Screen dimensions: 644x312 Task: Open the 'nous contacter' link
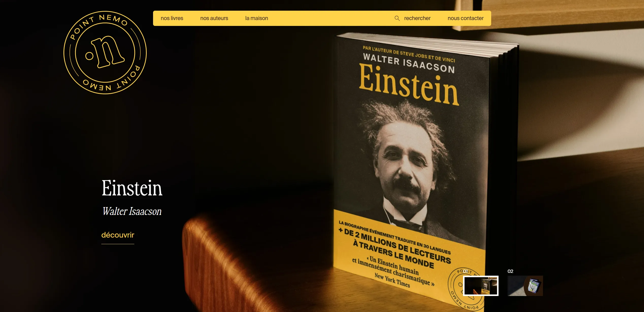click(465, 18)
